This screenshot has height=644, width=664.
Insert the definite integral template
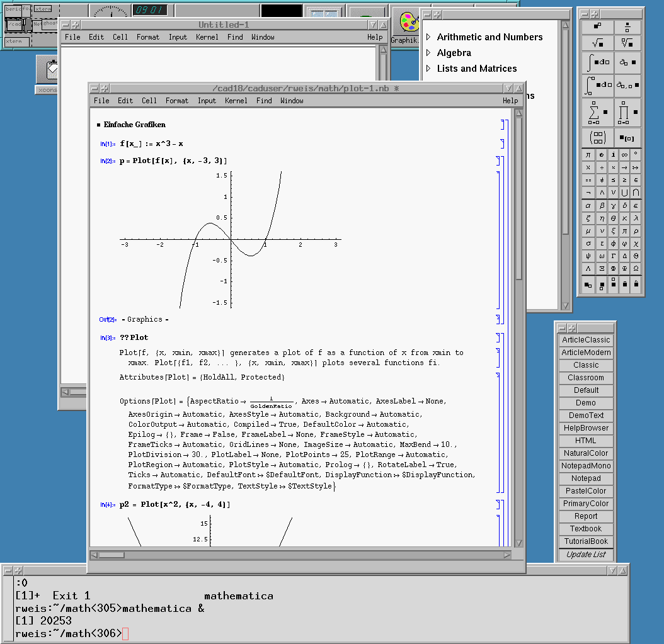[597, 85]
